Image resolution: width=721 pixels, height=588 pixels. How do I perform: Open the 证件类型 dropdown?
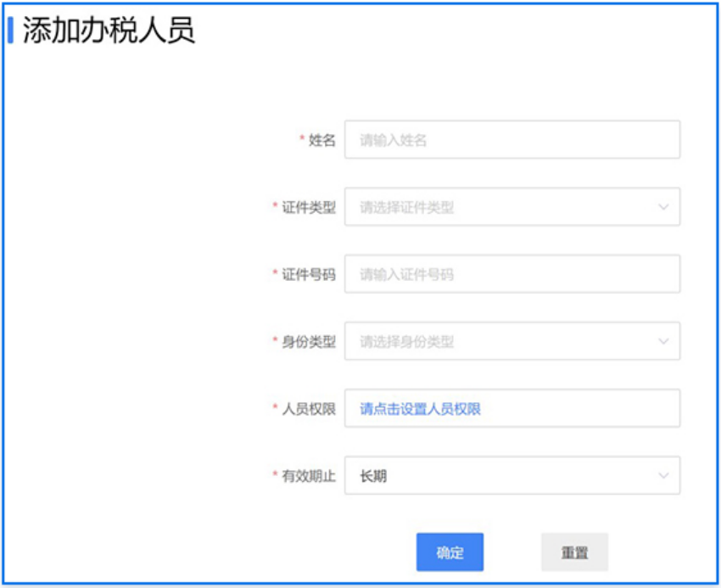[511, 206]
